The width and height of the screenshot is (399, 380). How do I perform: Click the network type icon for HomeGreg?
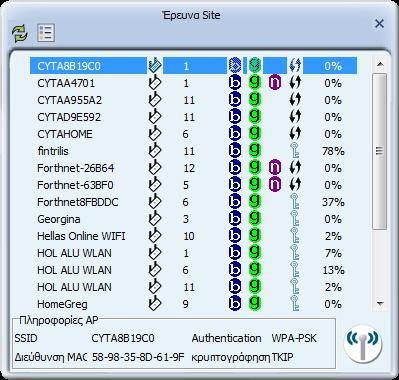pyautogui.click(x=155, y=304)
